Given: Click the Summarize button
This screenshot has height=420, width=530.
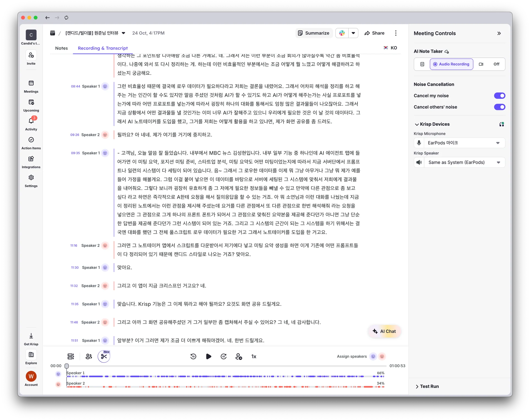Looking at the screenshot, I should 314,33.
